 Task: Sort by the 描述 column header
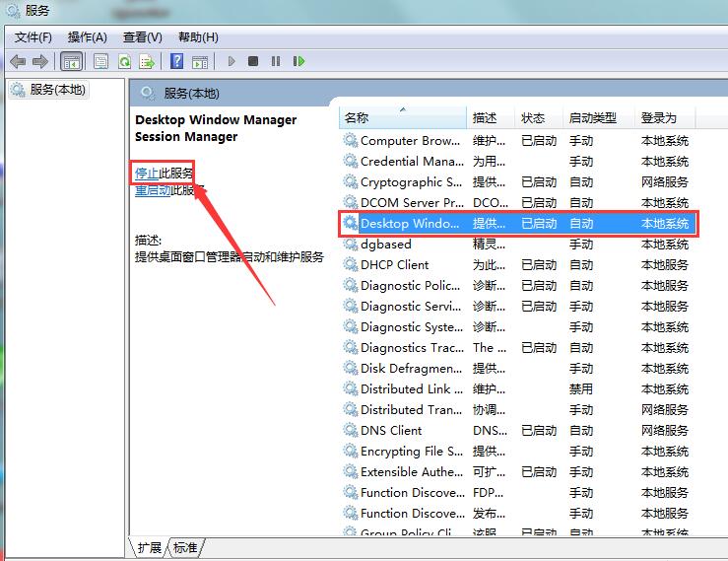[491, 117]
